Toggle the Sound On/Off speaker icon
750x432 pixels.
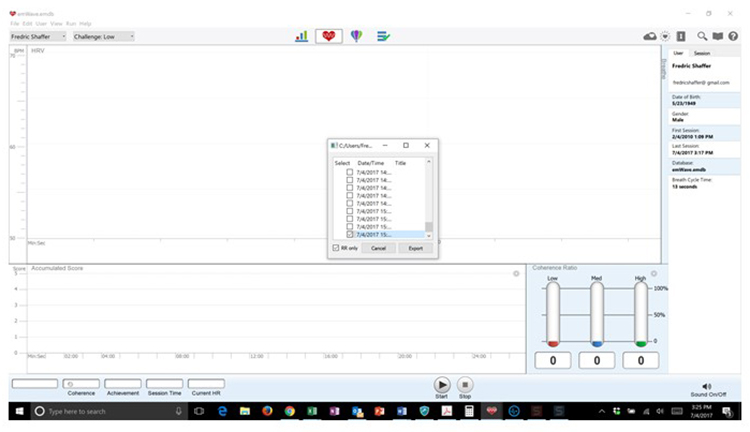point(707,385)
